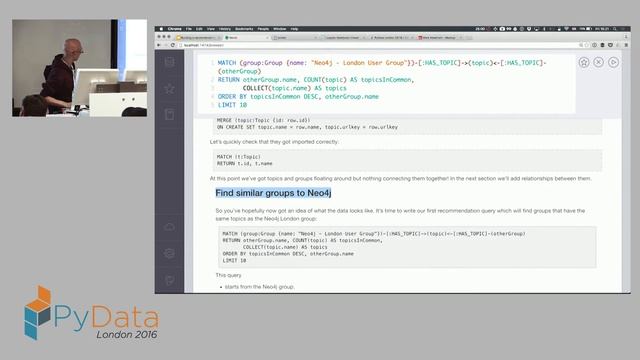Click the bookmark star in address bar
Screen dimensions: 640x360
[x=587, y=45]
